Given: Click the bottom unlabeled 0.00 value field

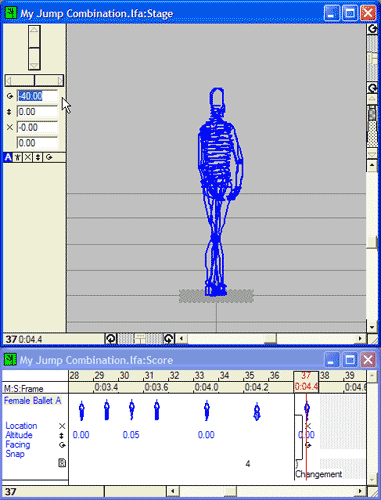Looking at the screenshot, I should click(37, 143).
